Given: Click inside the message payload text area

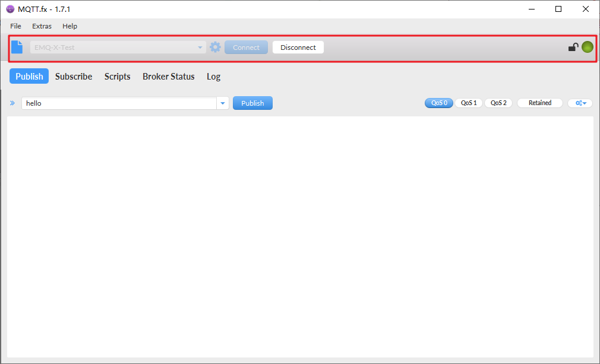Looking at the screenshot, I should click(300, 237).
